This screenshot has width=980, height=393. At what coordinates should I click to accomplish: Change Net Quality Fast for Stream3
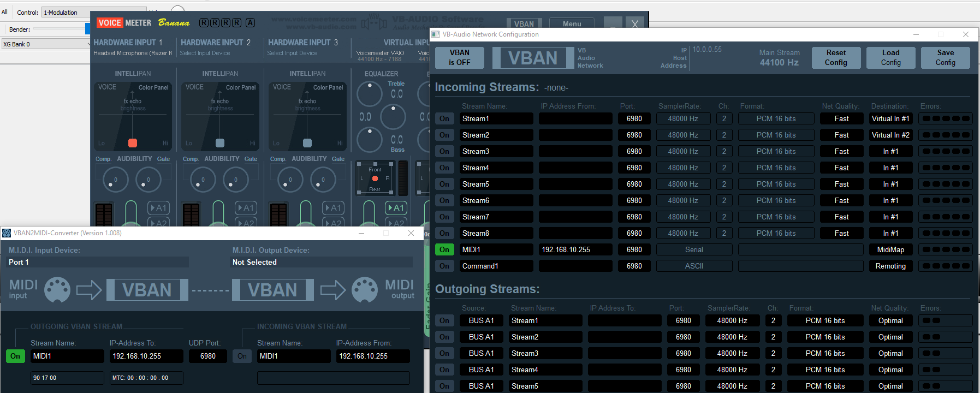click(841, 151)
